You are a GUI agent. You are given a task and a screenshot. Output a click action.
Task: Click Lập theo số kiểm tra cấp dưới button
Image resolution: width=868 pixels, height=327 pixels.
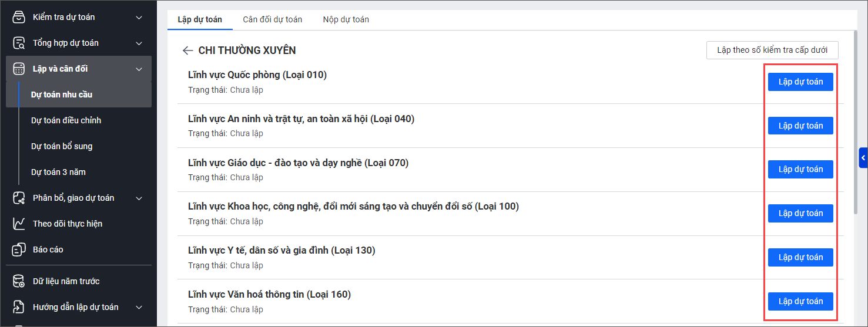(772, 50)
